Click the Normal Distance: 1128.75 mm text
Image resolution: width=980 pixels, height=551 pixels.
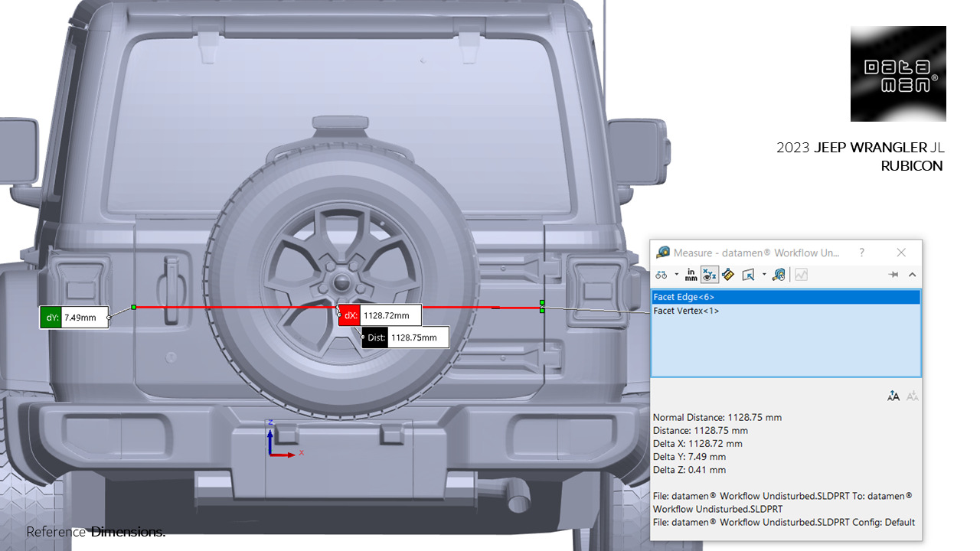(717, 417)
